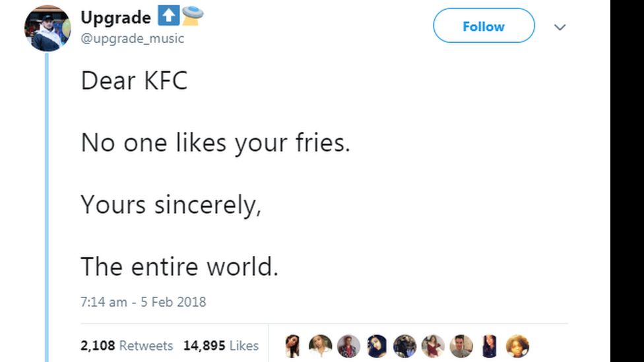
Task: Visit the seventh liker avatar's profile
Action: point(461,346)
